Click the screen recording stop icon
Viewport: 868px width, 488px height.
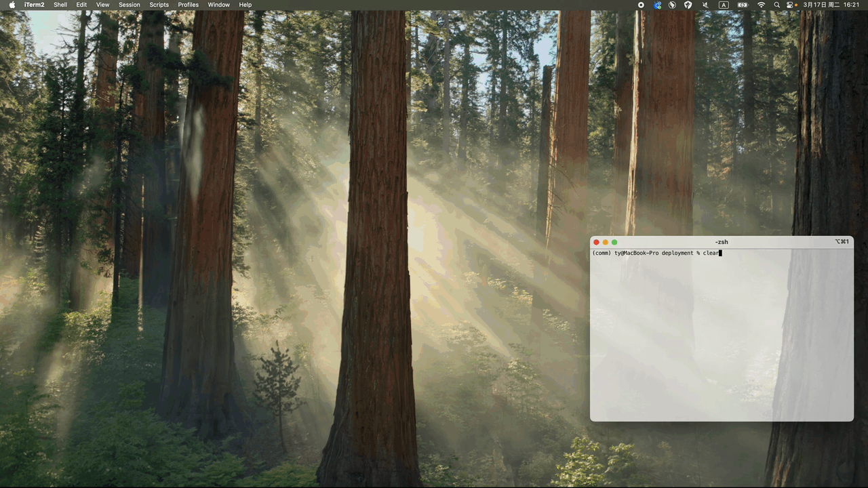(641, 5)
